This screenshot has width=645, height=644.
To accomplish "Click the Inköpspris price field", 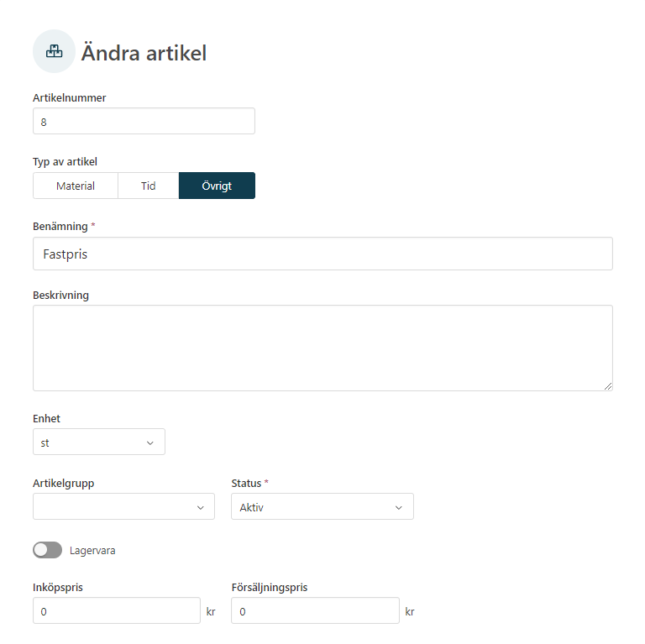I will point(117,610).
